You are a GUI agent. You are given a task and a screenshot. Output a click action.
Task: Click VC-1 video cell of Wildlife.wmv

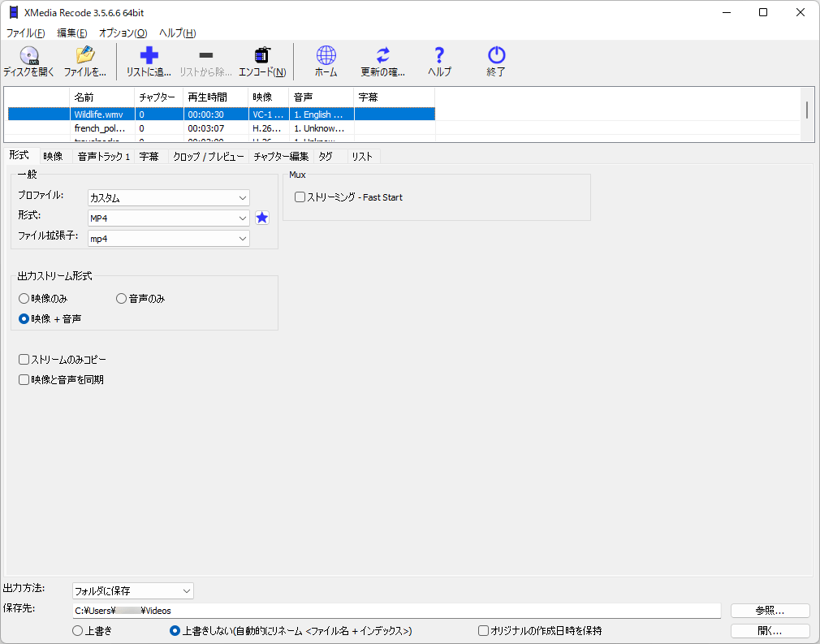tap(269, 114)
